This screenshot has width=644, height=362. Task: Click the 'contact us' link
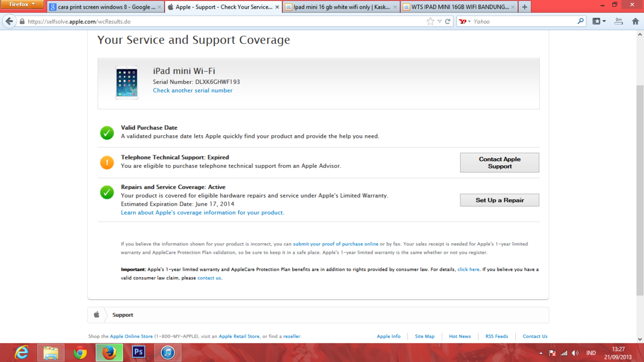[209, 278]
